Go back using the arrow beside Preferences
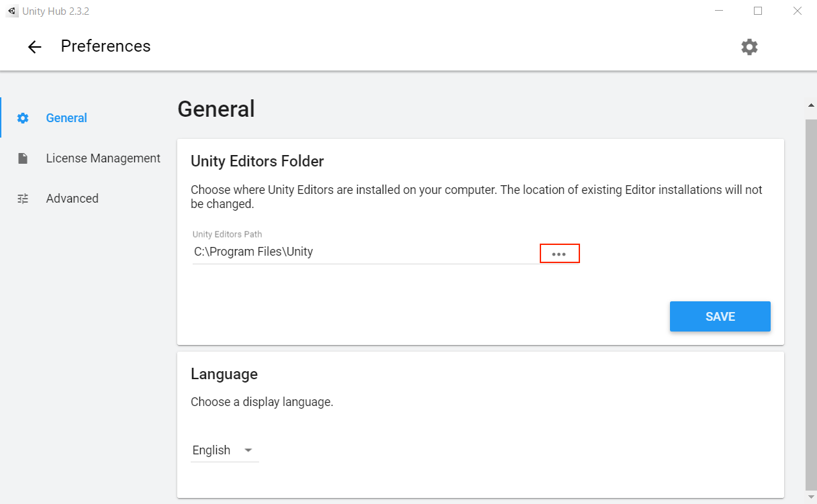Screen dimensions: 817x504 (34, 46)
